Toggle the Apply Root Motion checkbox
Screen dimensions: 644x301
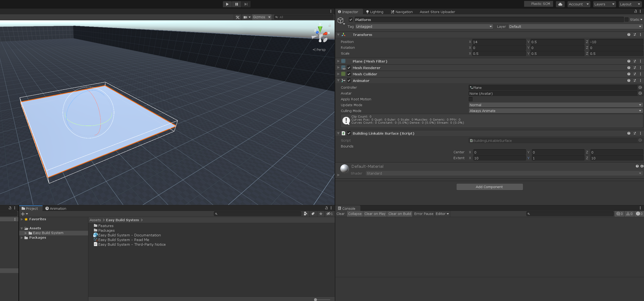pos(471,99)
